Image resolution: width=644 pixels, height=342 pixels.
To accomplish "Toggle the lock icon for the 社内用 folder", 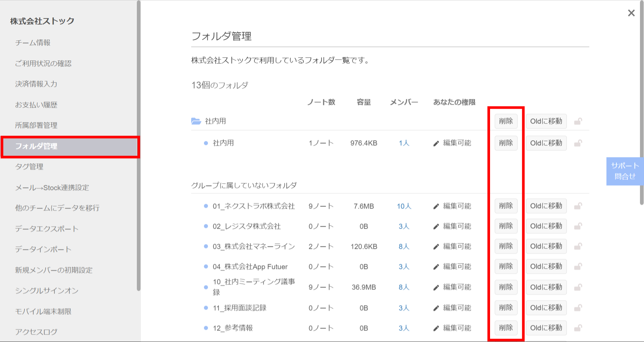I will click(x=578, y=121).
